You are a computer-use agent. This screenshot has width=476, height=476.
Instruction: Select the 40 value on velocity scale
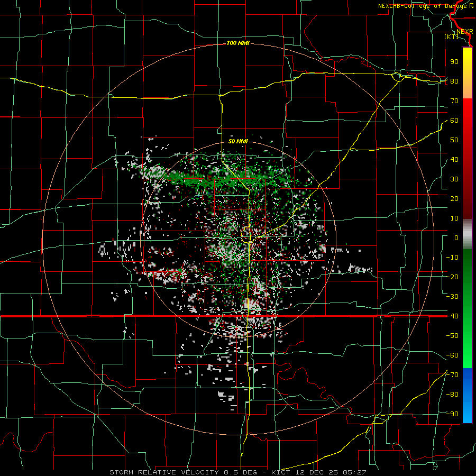[454, 159]
